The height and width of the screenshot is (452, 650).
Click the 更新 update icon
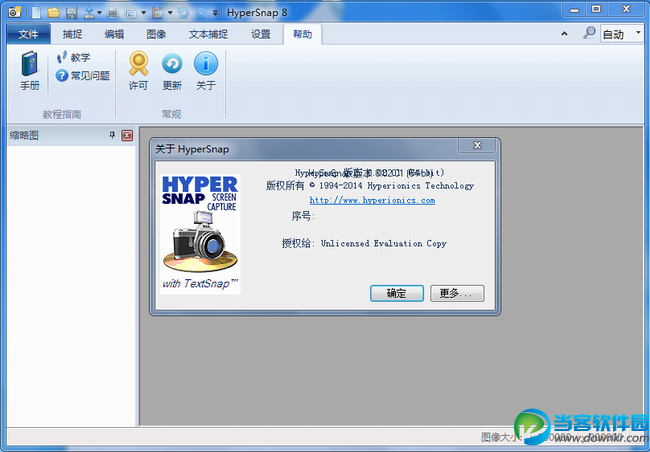172,70
